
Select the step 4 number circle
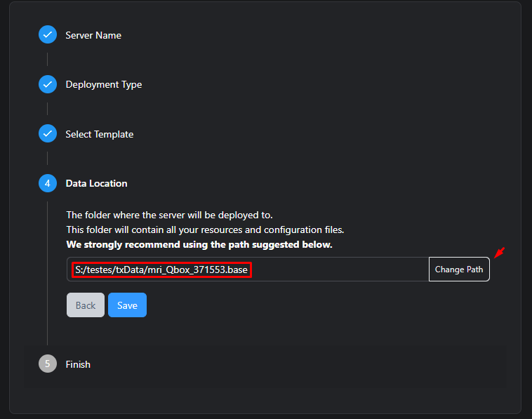tap(47, 183)
